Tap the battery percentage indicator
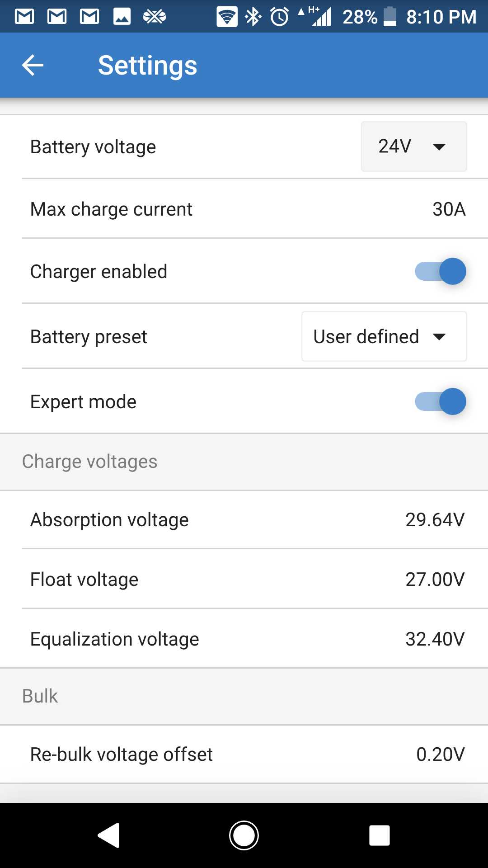The image size is (488, 868). 360,17
